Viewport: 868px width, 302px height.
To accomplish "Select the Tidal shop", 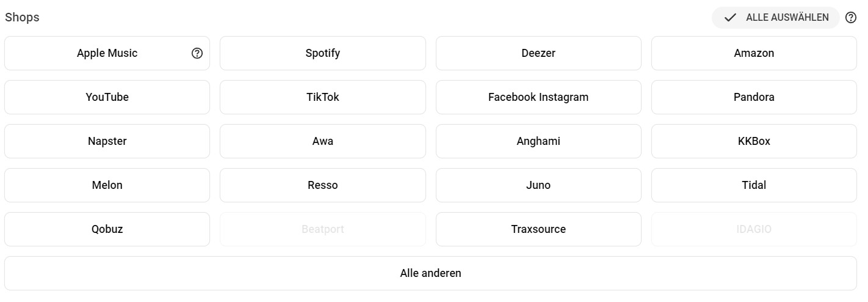I will click(754, 185).
